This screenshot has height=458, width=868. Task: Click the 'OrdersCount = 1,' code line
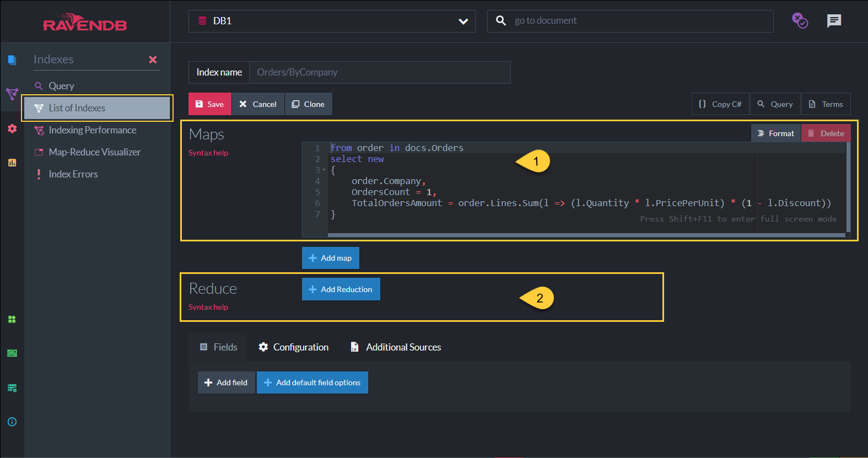pyautogui.click(x=394, y=192)
